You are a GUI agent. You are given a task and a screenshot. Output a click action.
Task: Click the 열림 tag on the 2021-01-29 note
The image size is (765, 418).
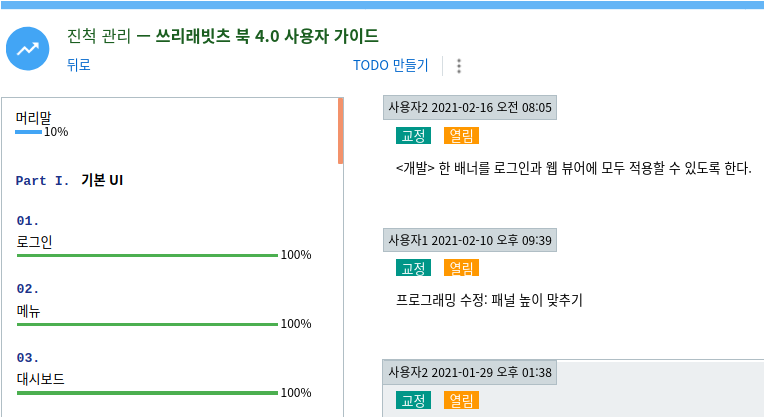[461, 400]
